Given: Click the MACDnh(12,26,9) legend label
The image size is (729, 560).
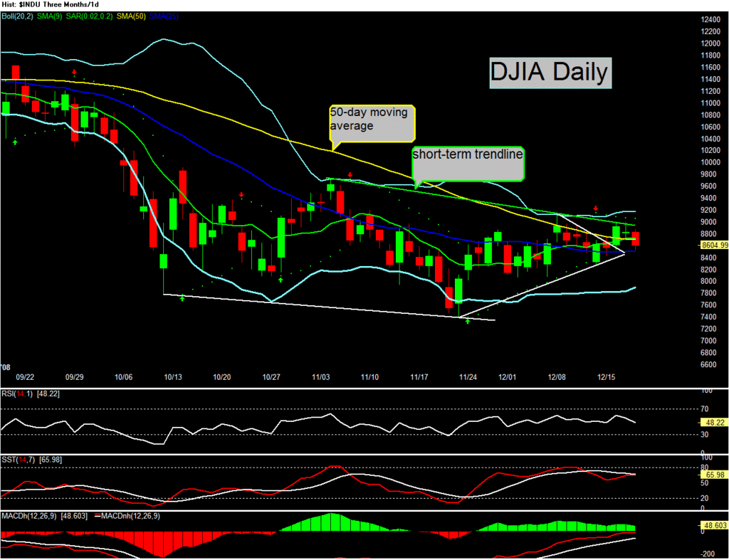Looking at the screenshot, I should (130, 517).
